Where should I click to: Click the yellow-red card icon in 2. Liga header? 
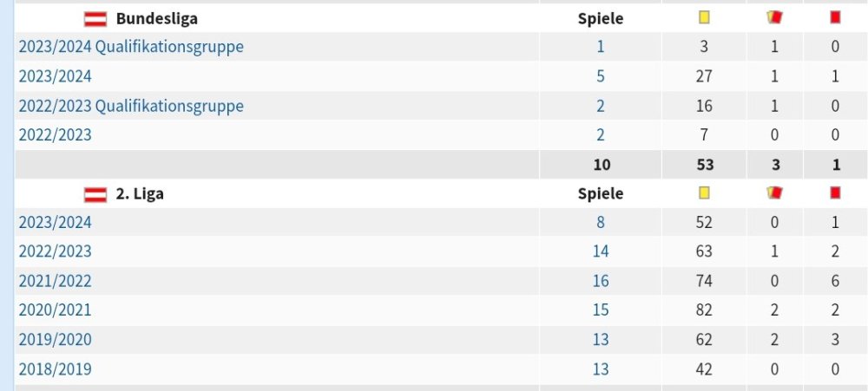click(775, 193)
